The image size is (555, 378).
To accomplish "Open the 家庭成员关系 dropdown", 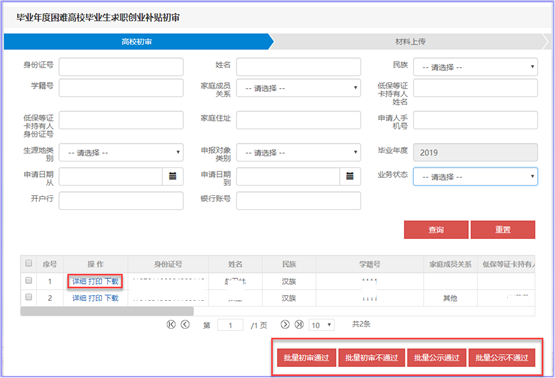I will click(298, 88).
